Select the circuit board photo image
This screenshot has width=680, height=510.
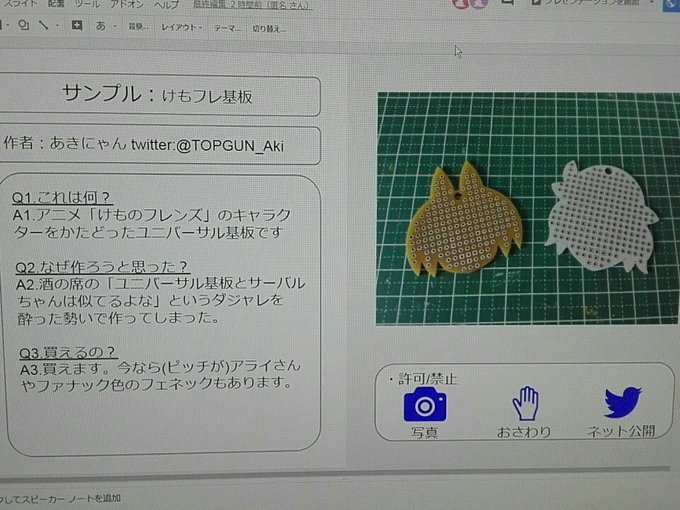coord(528,208)
